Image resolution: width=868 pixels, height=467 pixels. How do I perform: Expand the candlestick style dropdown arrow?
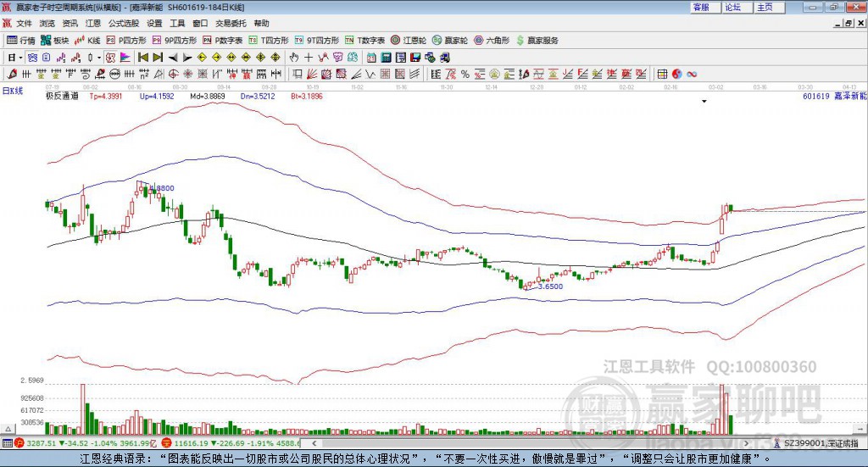pyautogui.click(x=99, y=58)
